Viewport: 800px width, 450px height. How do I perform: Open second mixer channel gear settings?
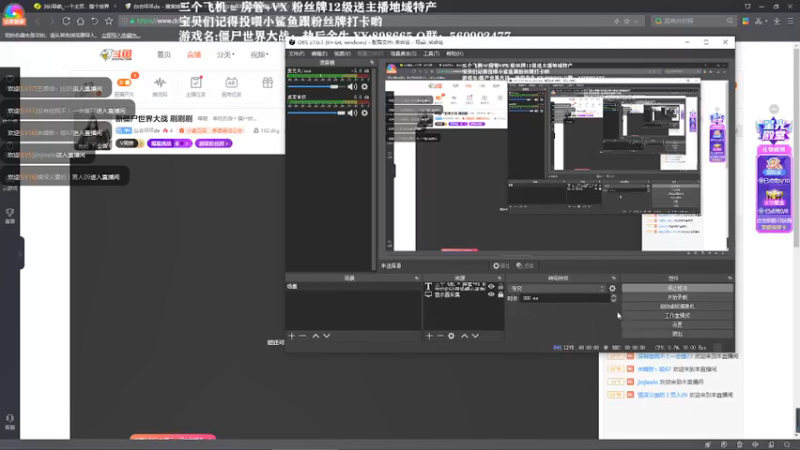point(364,113)
